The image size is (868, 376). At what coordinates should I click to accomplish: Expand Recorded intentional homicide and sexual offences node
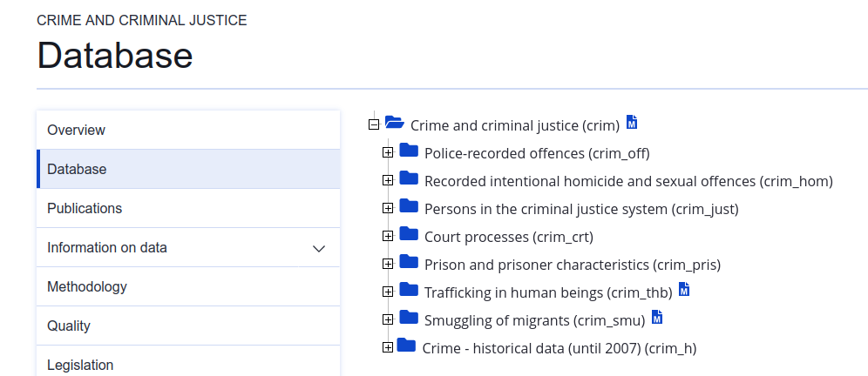click(388, 180)
